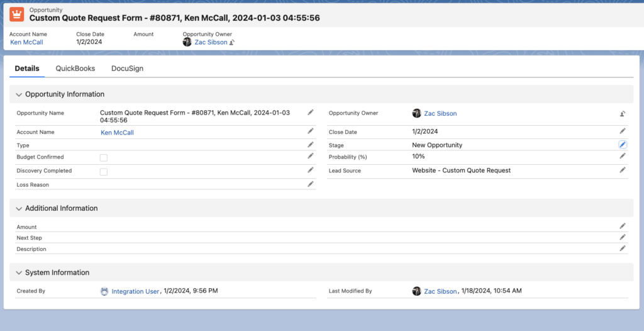644x331 pixels.
Task: Collapse the System Information section
Action: click(x=18, y=272)
